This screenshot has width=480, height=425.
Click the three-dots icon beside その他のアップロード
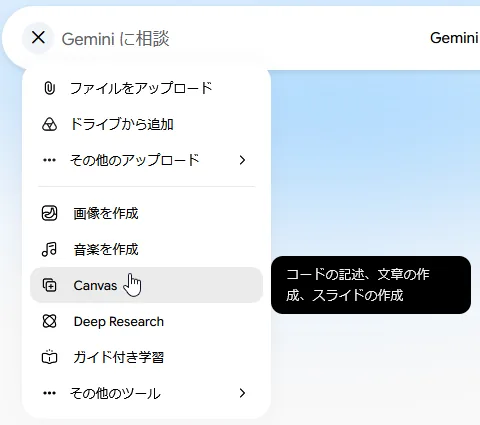point(49,160)
